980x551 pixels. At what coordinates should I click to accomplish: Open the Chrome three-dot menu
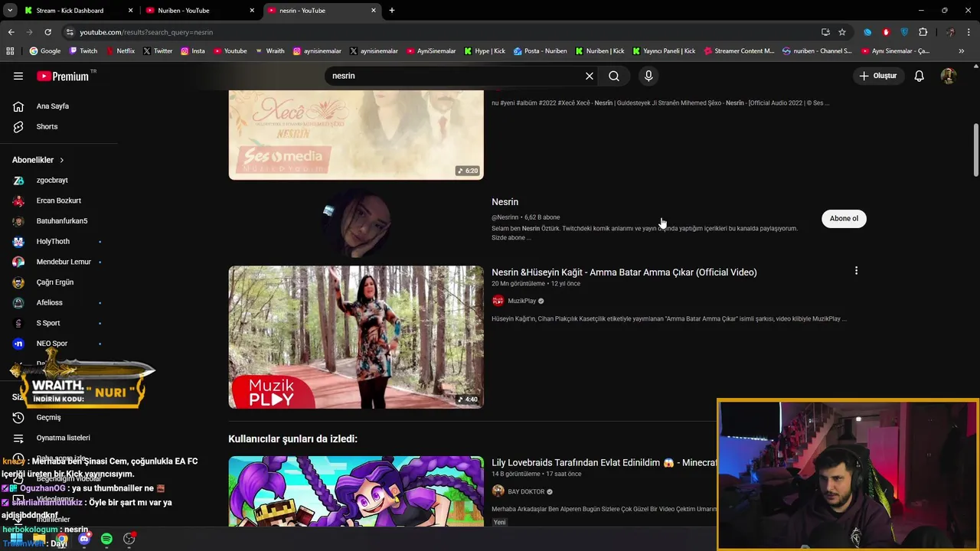click(x=969, y=32)
